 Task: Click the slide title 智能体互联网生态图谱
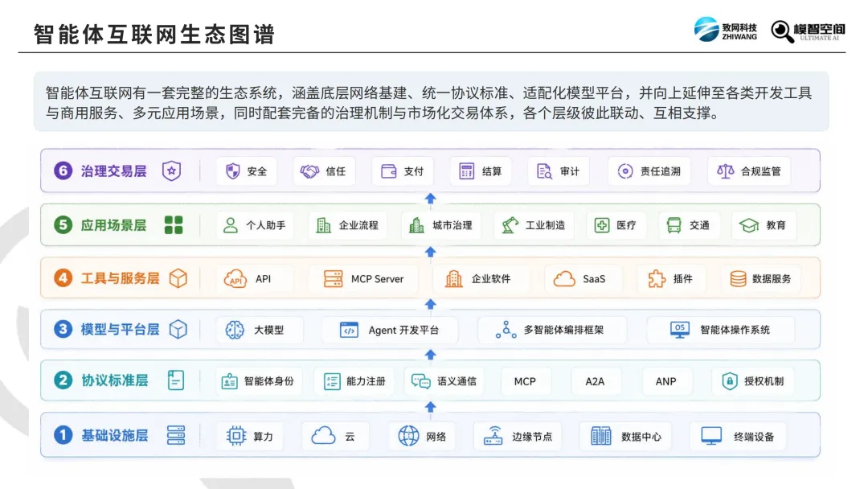[154, 35]
